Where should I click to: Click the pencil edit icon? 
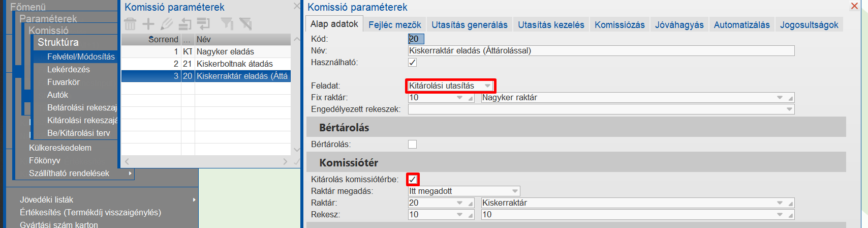[166, 24]
